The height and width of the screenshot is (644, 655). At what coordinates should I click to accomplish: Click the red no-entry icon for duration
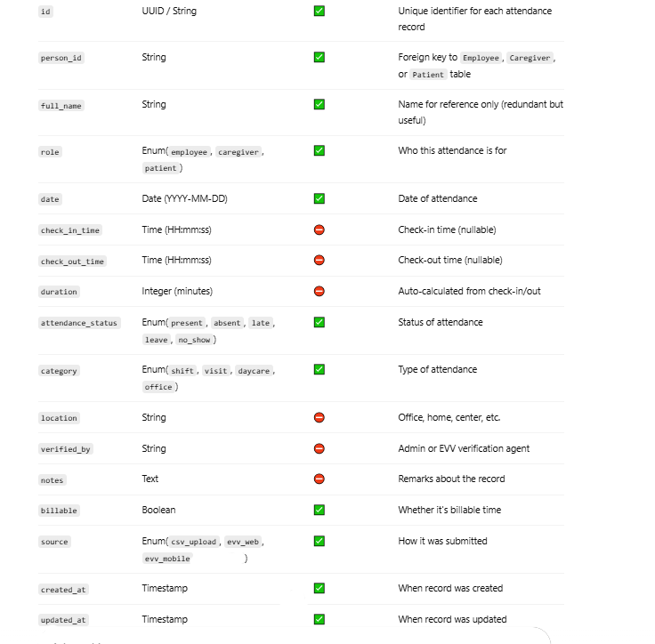pos(319,291)
